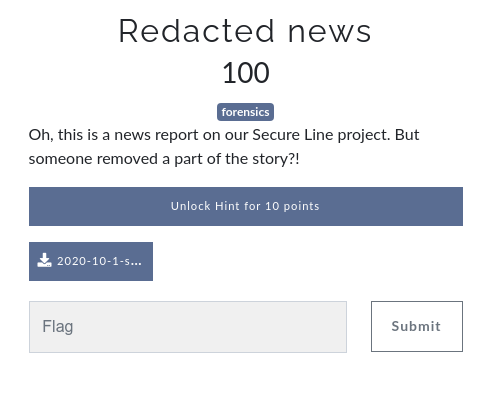Click the Redacted news challenge title
The image size is (491, 396).
pos(245,31)
